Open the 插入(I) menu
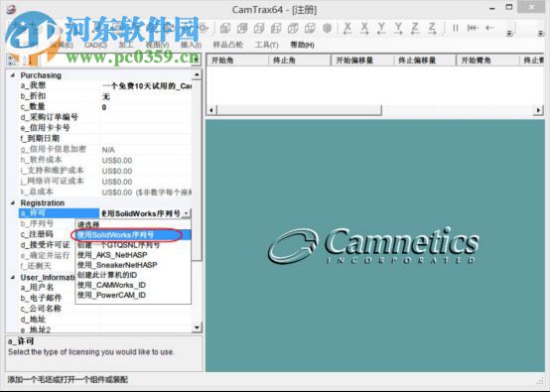The image size is (550, 392). [x=191, y=45]
